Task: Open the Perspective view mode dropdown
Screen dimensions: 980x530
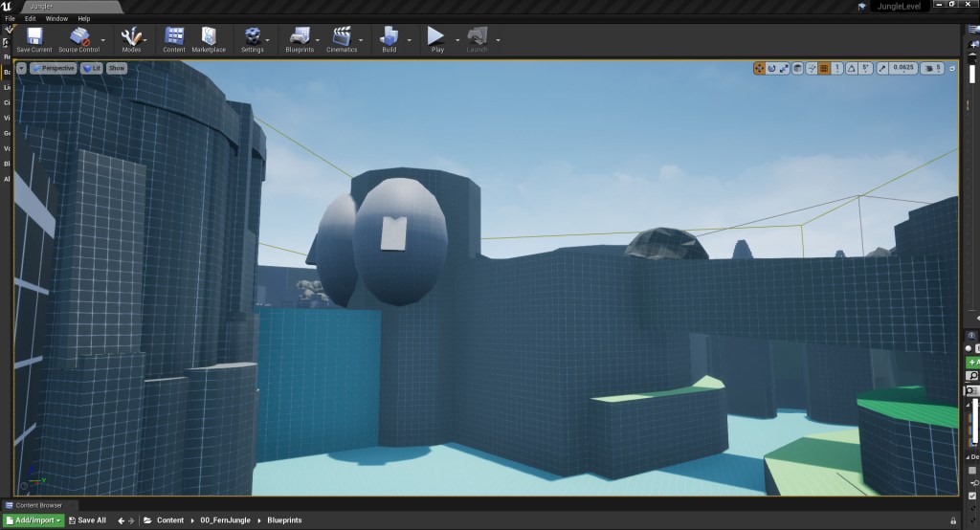Action: pyautogui.click(x=53, y=68)
